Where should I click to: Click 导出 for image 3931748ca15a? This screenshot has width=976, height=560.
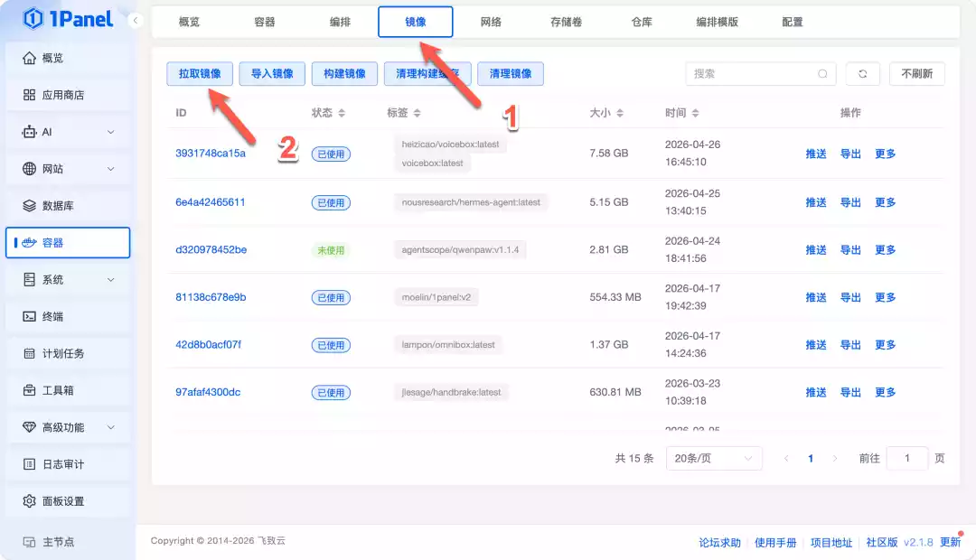[x=849, y=154]
